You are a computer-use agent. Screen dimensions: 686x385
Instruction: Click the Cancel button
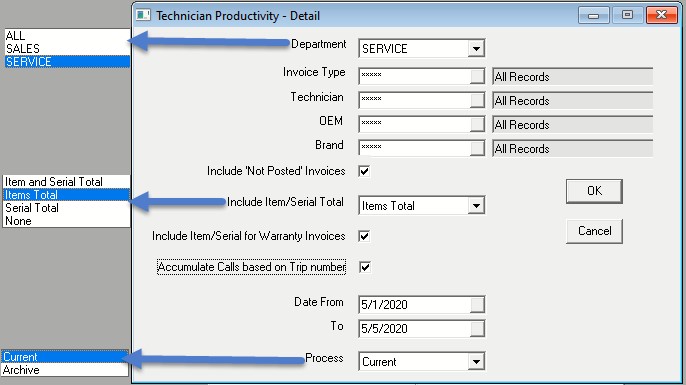pyautogui.click(x=594, y=231)
